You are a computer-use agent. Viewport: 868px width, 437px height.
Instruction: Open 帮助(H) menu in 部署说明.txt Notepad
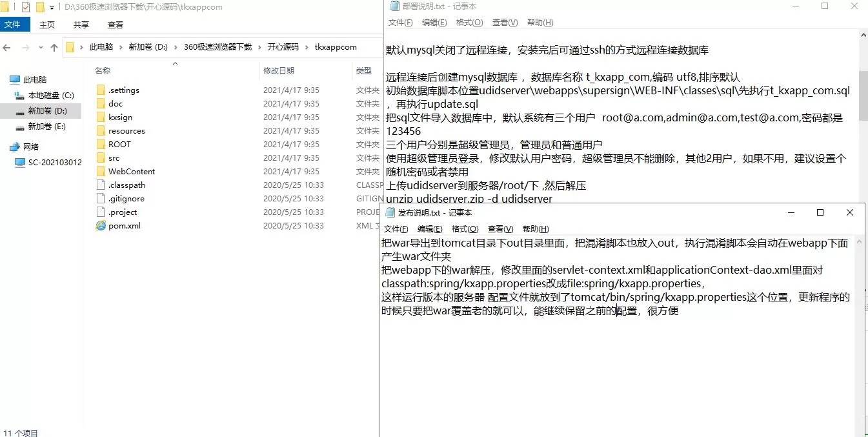pyautogui.click(x=540, y=23)
